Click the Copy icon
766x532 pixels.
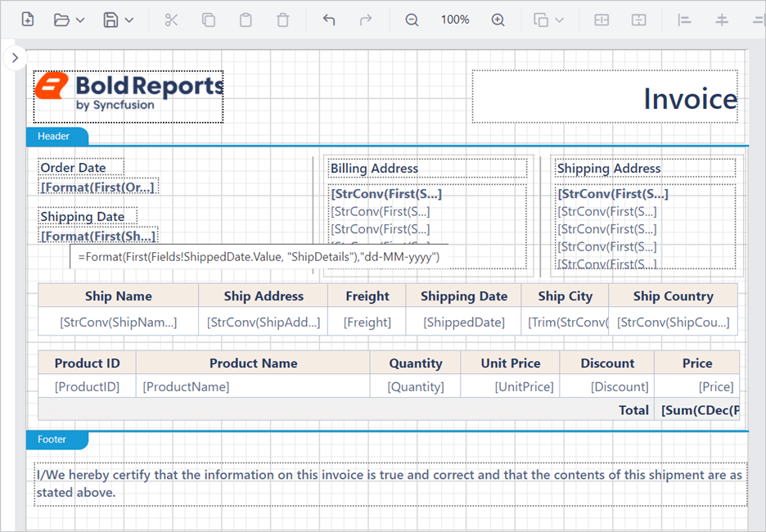coord(209,19)
